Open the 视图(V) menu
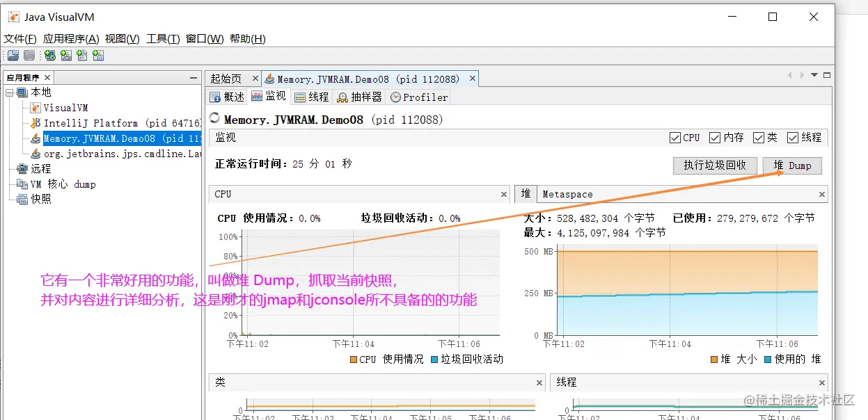Image resolution: width=868 pixels, height=420 pixels. 123,39
